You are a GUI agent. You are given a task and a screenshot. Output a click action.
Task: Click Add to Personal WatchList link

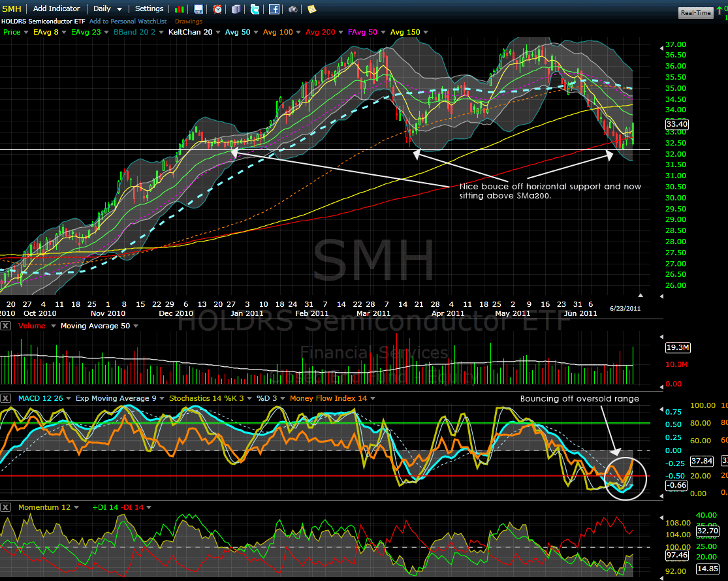(128, 22)
